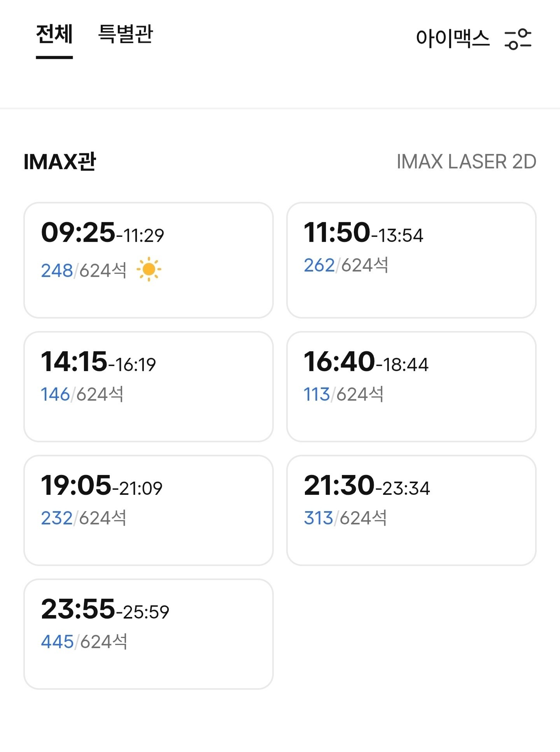
Task: Tap the 248/624석 seat availability
Action: [x=84, y=270]
